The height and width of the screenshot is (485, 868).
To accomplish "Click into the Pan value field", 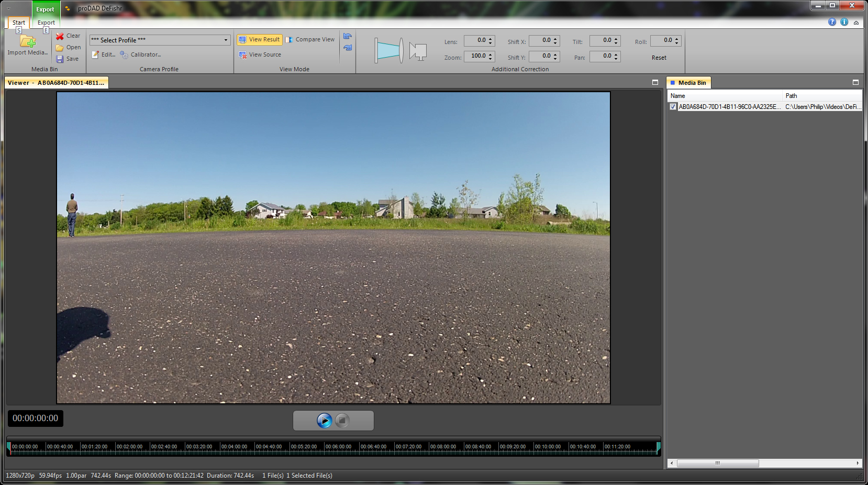I will 601,56.
